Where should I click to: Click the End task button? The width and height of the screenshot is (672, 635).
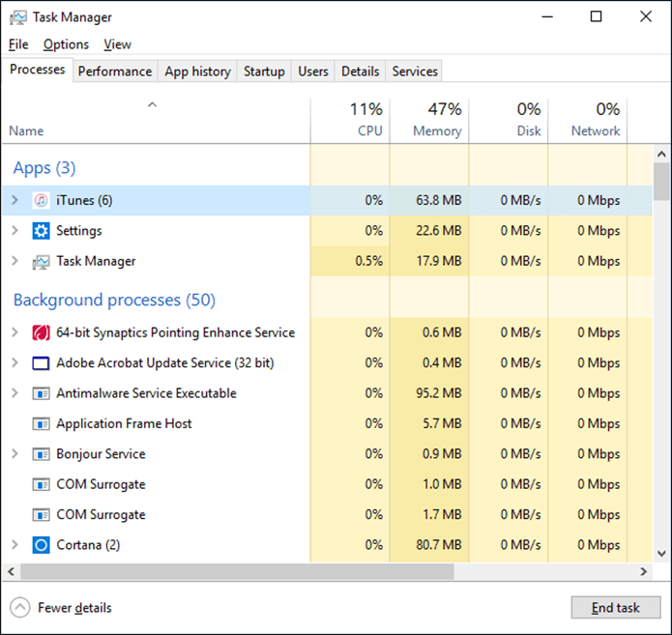(x=615, y=608)
